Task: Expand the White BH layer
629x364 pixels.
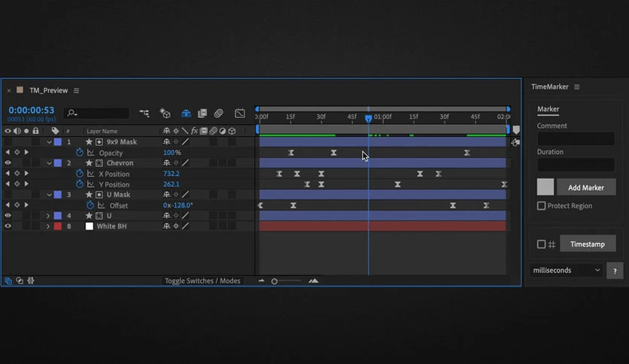Action: coord(48,226)
